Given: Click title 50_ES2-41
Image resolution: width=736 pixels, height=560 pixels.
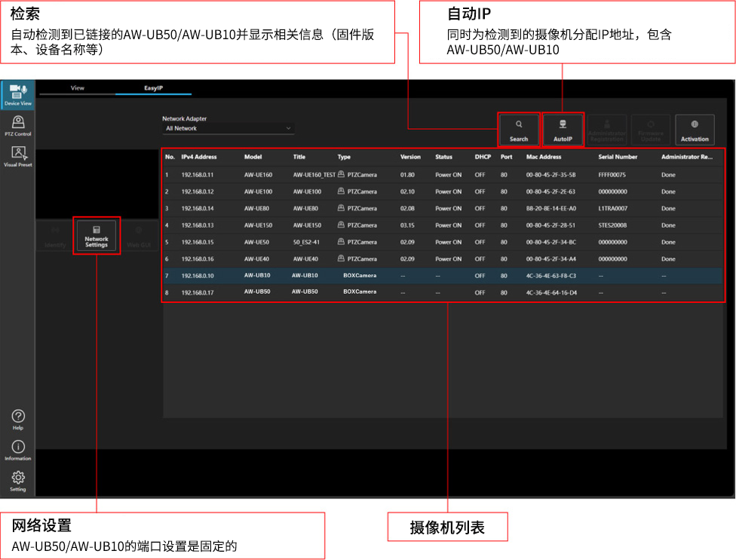Looking at the screenshot, I should pyautogui.click(x=306, y=242).
